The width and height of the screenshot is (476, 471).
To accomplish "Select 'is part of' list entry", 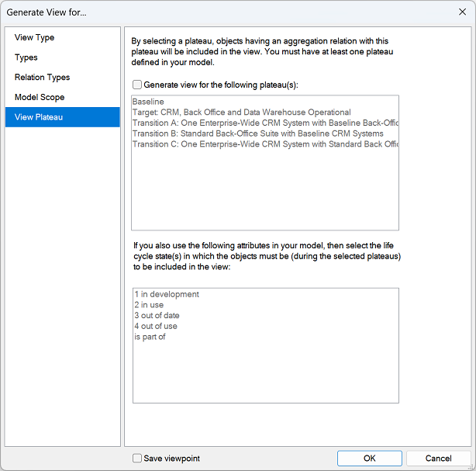I will tap(150, 337).
